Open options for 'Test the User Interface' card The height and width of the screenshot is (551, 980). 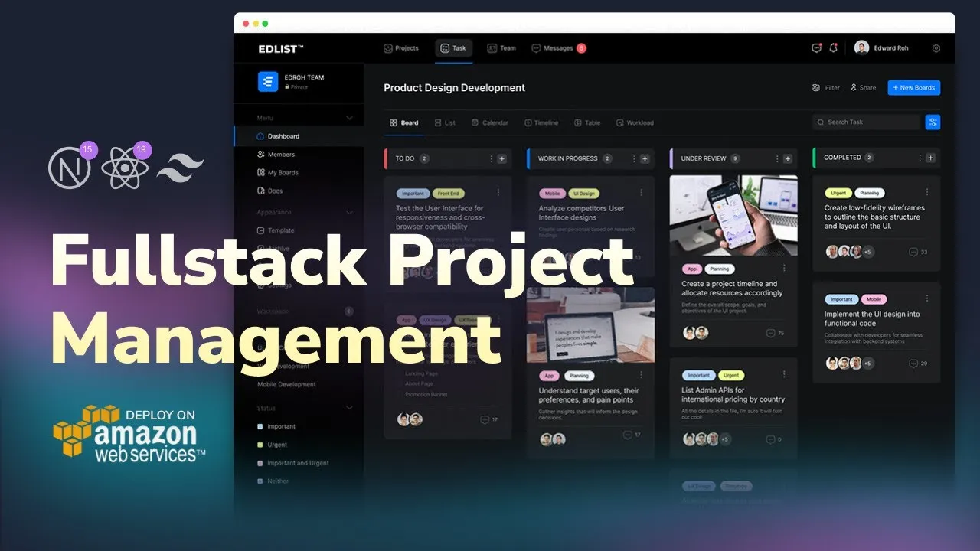498,193
